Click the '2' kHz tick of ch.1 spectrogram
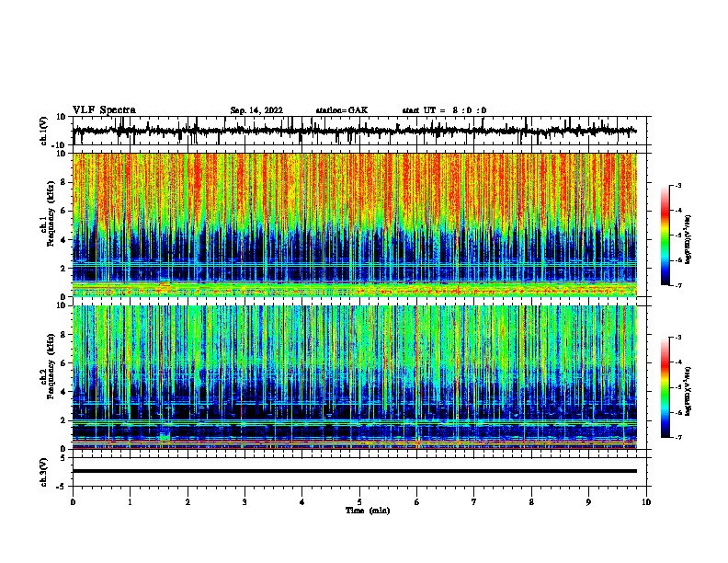 click(x=63, y=268)
